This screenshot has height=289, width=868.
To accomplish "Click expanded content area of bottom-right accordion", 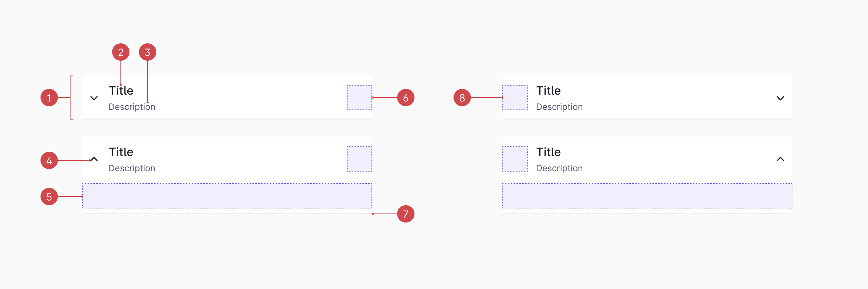I will [x=647, y=196].
